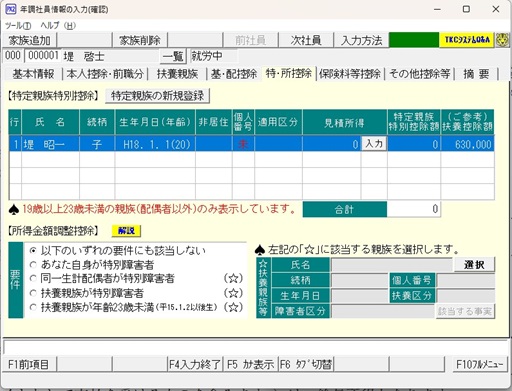Screen dimensions: 512x391
Task: Click the 障害者区分 field
Action: tap(383, 311)
